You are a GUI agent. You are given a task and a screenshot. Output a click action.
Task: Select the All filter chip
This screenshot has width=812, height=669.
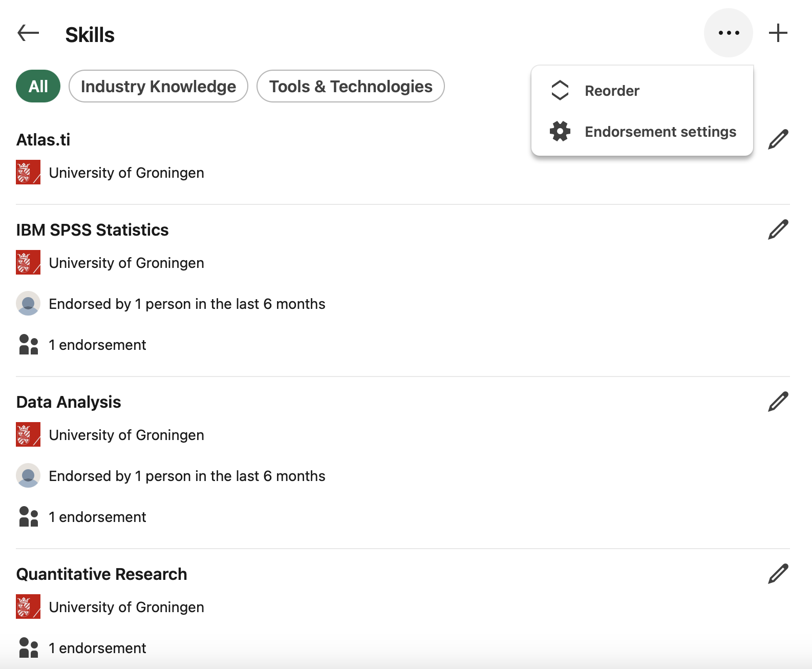pyautogui.click(x=38, y=86)
